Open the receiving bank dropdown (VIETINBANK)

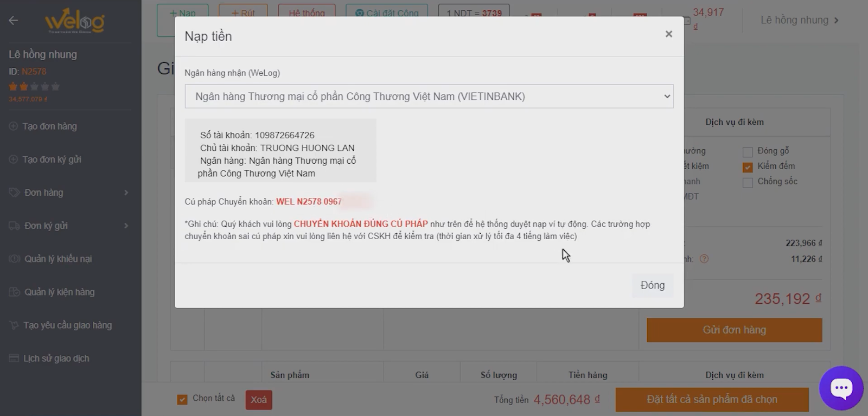pos(429,96)
